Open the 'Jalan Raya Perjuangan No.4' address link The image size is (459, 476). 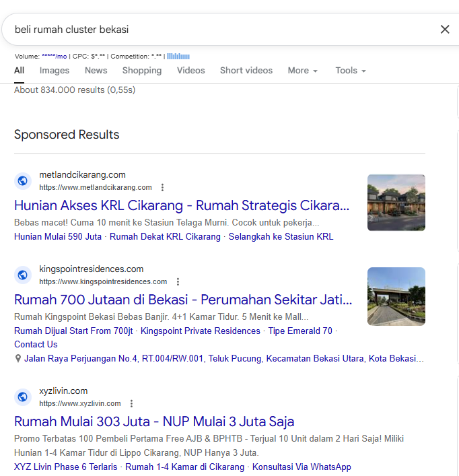click(x=224, y=359)
